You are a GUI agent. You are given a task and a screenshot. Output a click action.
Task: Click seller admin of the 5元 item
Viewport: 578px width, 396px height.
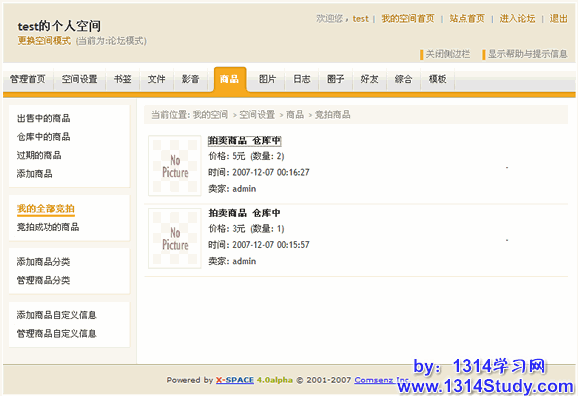point(244,189)
